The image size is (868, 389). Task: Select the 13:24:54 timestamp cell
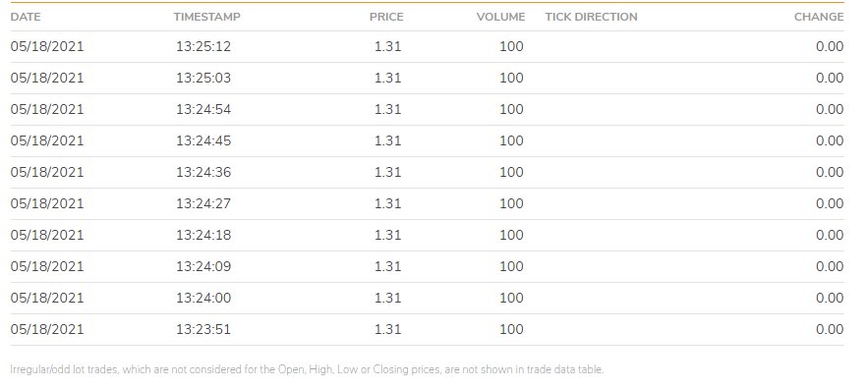pos(203,110)
